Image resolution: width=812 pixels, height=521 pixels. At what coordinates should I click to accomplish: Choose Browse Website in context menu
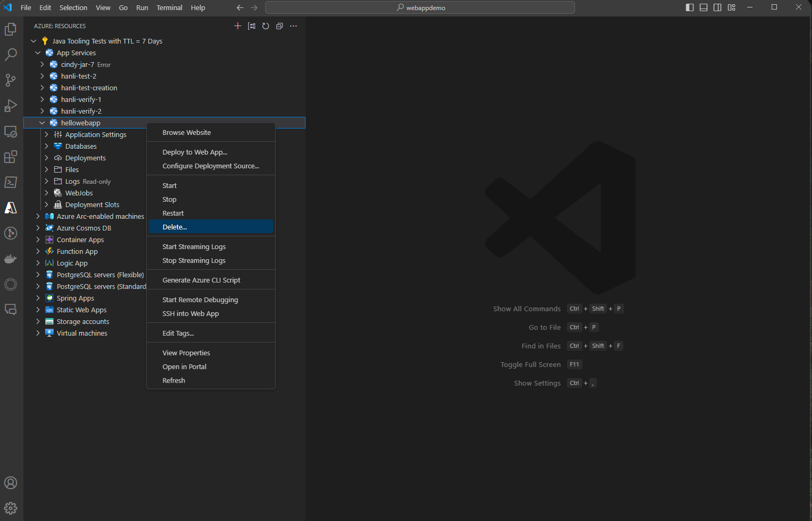187,132
